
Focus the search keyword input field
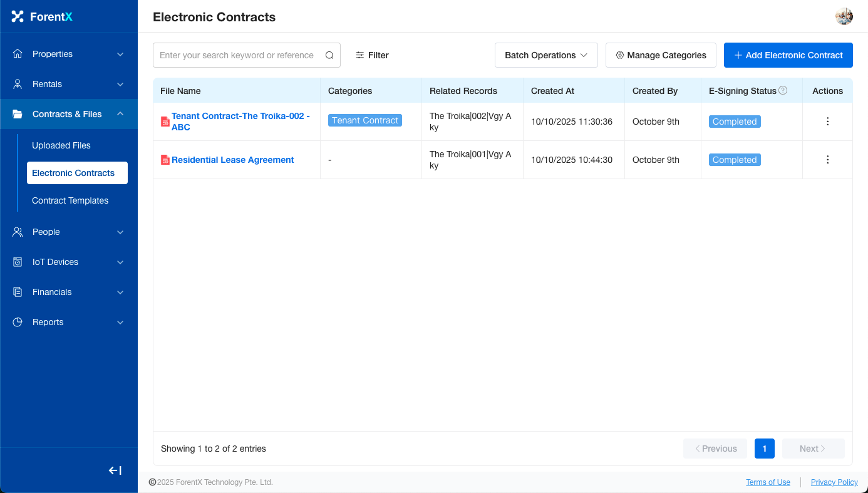pyautogui.click(x=238, y=55)
